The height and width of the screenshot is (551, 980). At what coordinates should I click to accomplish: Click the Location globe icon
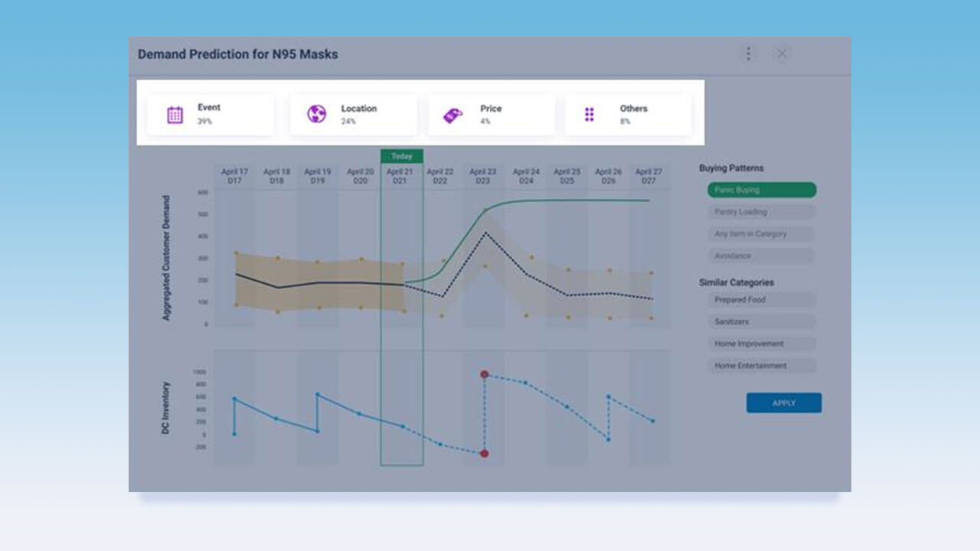(x=317, y=115)
